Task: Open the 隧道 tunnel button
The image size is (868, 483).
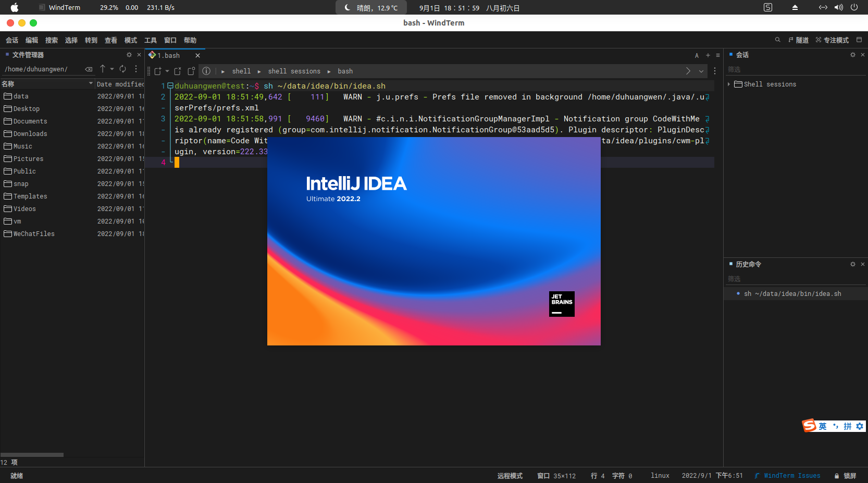Action: (799, 40)
